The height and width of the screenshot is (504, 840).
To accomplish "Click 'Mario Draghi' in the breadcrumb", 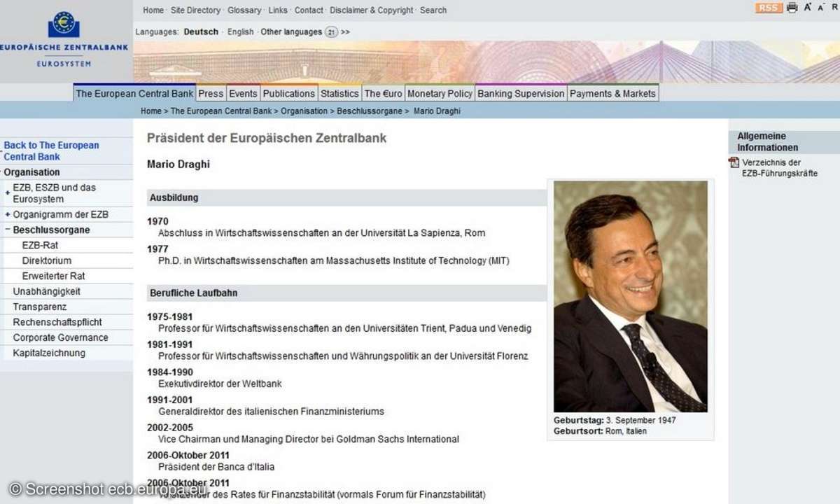I will tap(437, 111).
